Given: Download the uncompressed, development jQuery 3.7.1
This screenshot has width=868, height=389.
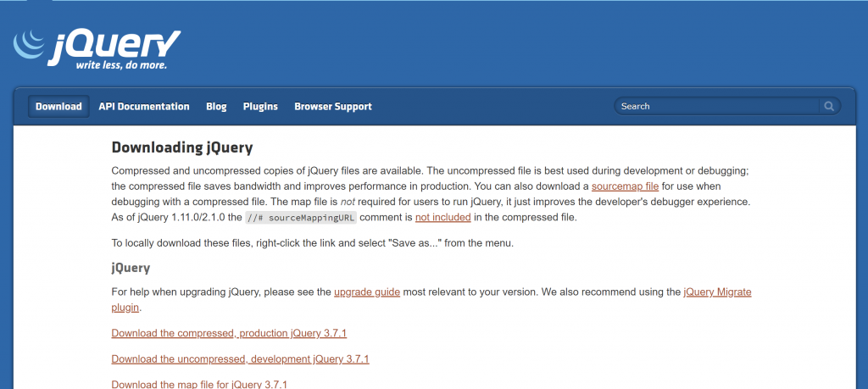Looking at the screenshot, I should coord(240,359).
